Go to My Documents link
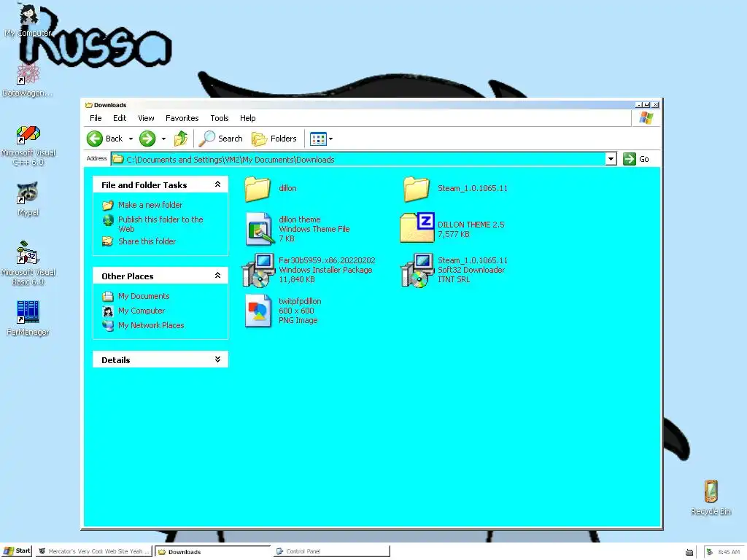Screen dimensions: 747x560 (144, 296)
